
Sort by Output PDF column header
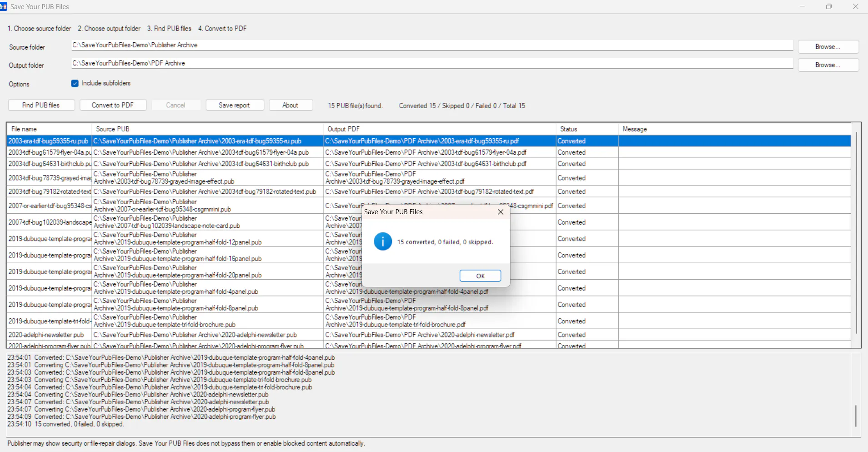tap(439, 129)
